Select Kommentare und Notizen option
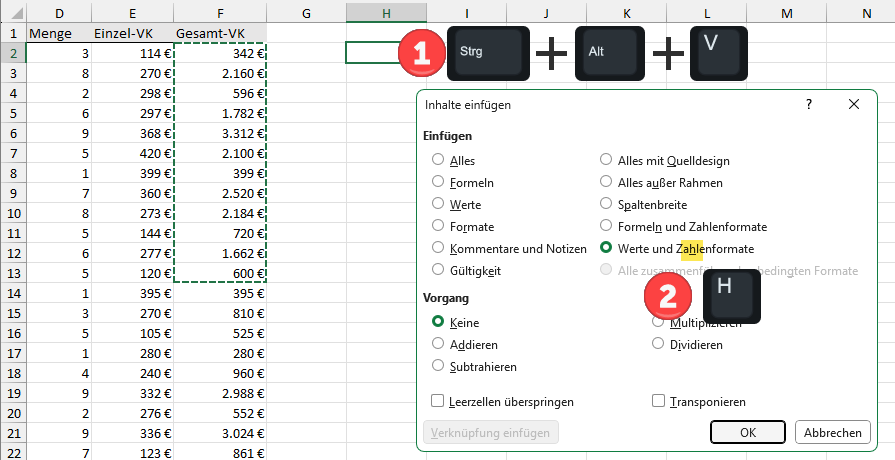The width and height of the screenshot is (895, 460). click(438, 248)
